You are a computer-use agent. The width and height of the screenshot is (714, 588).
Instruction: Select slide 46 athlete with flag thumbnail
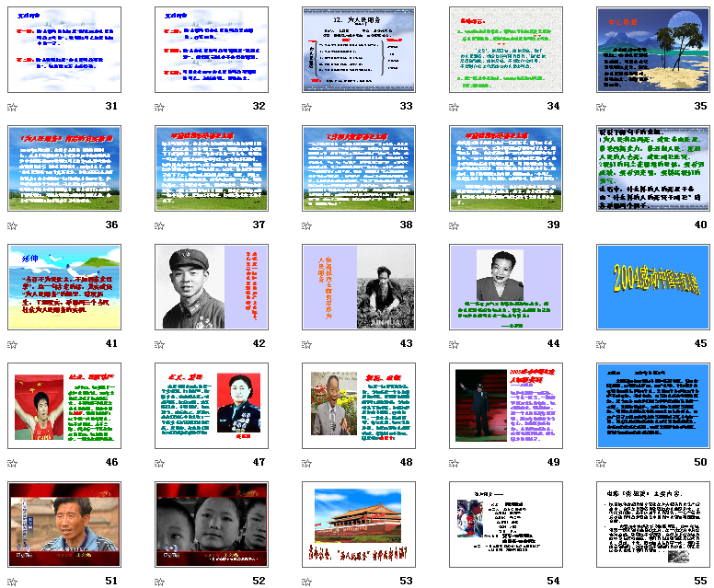64,407
